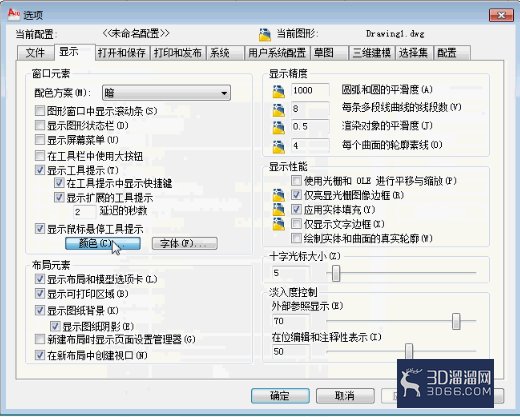The width and height of the screenshot is (520, 417).
Task: Click the 在位编辑 fade field showing 50
Action: (290, 352)
